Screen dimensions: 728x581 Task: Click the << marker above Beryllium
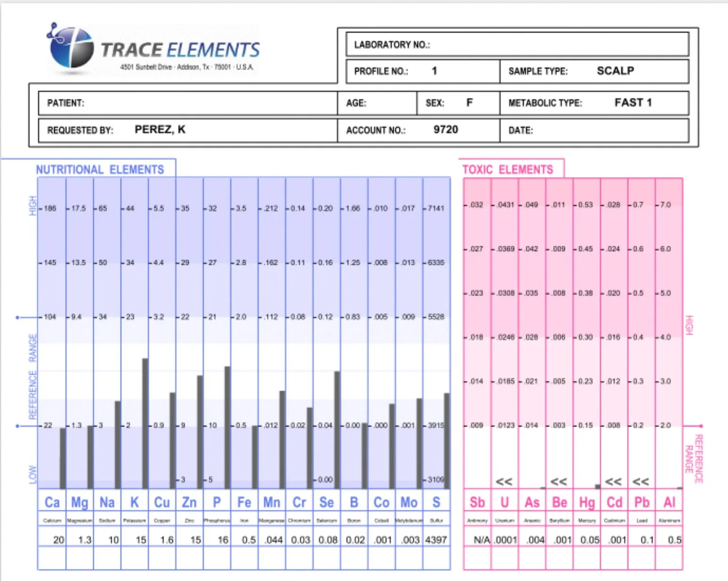[x=558, y=482]
